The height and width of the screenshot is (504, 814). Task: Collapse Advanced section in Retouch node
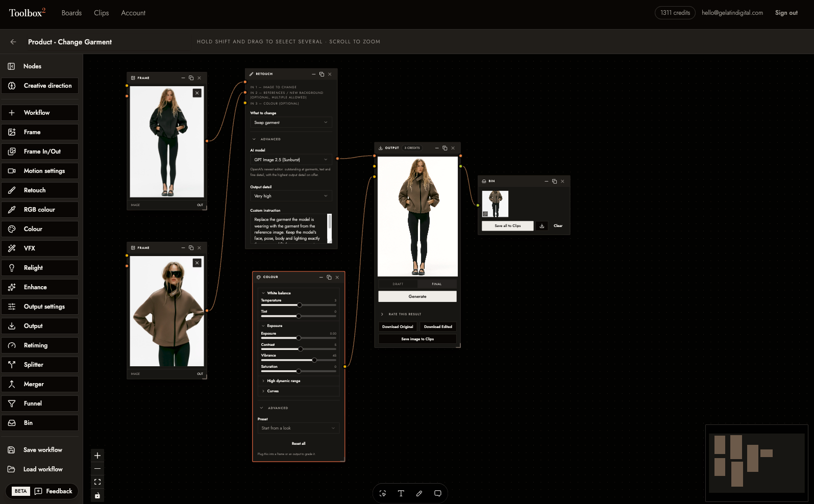pyautogui.click(x=266, y=139)
